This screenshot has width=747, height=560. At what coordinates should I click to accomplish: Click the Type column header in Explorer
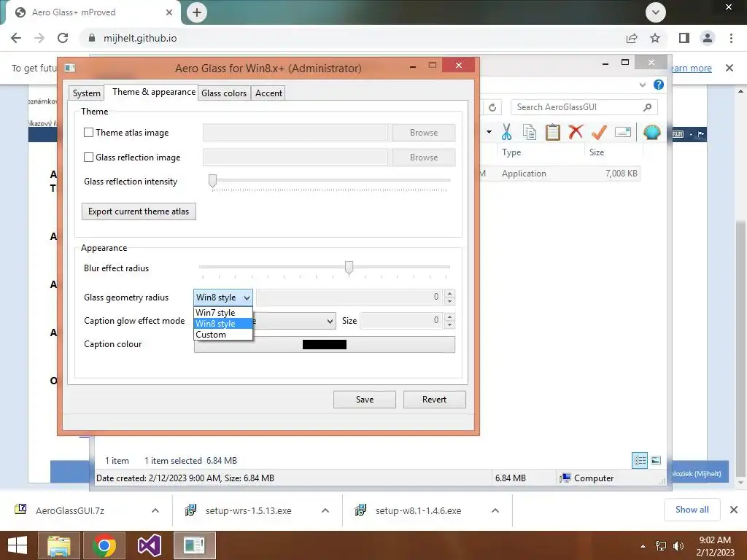511,152
